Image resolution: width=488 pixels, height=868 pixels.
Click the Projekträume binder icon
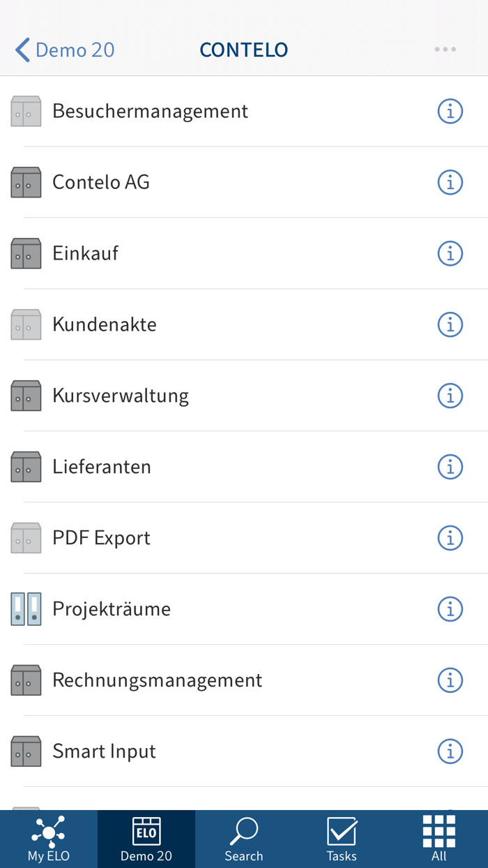(26, 608)
